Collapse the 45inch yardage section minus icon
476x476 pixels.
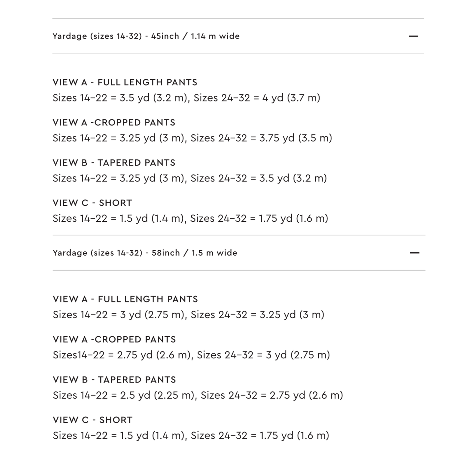point(413,36)
